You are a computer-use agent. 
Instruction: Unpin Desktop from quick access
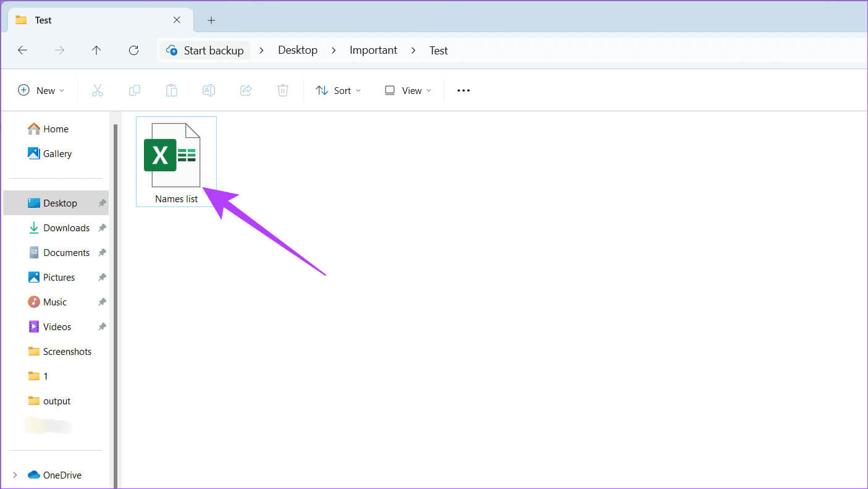click(102, 203)
